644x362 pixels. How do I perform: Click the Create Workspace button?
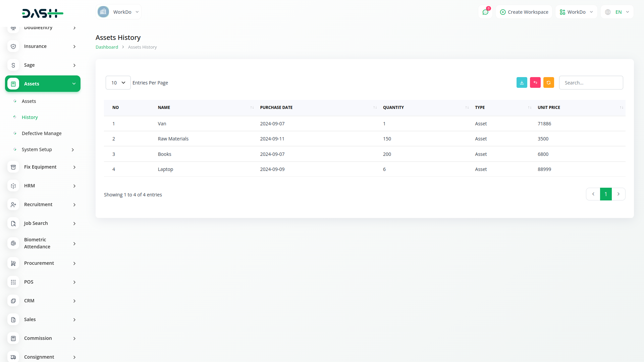[524, 12]
